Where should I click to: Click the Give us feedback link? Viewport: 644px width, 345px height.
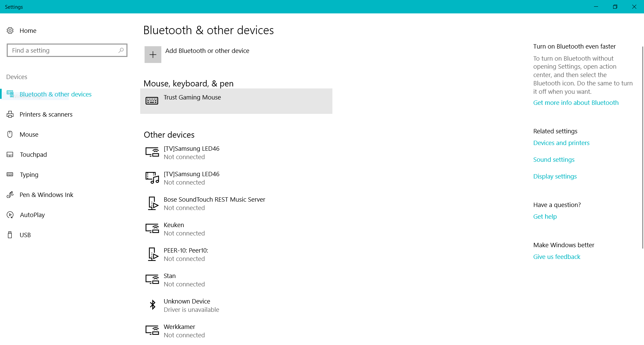pyautogui.click(x=556, y=257)
